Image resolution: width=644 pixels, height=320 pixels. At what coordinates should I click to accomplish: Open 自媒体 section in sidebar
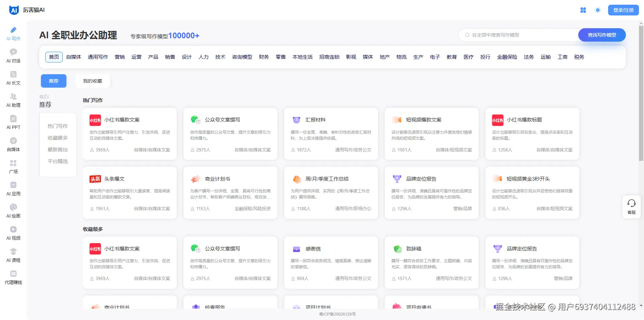[x=13, y=145]
